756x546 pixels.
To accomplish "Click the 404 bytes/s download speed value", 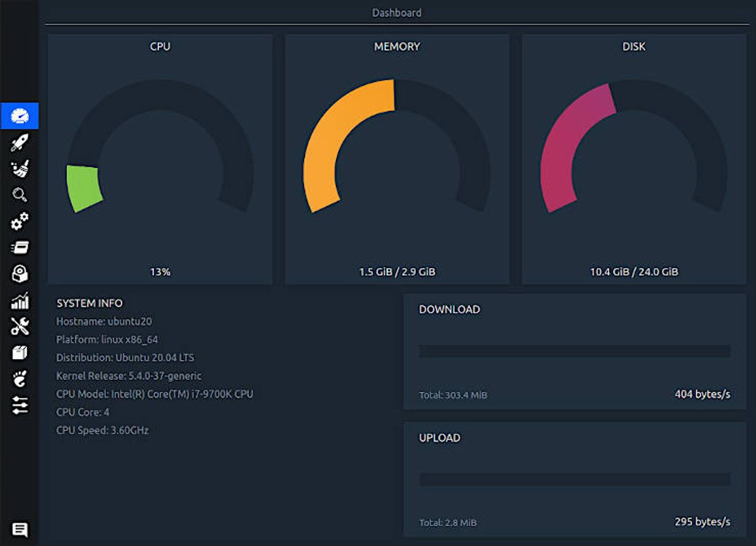I will point(704,394).
